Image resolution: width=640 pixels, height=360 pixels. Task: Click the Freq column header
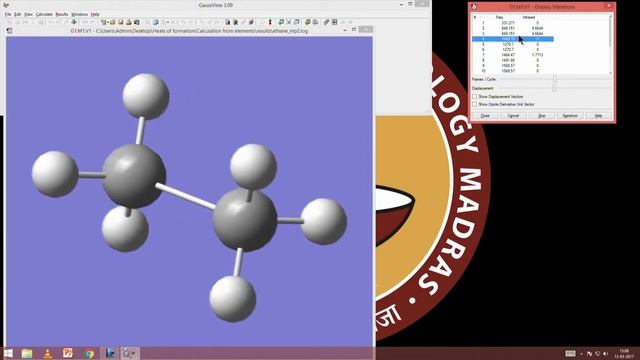coord(500,18)
